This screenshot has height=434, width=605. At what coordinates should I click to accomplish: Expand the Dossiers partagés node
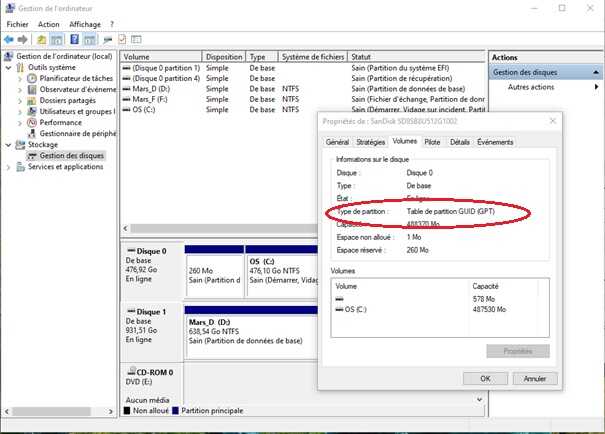point(20,101)
